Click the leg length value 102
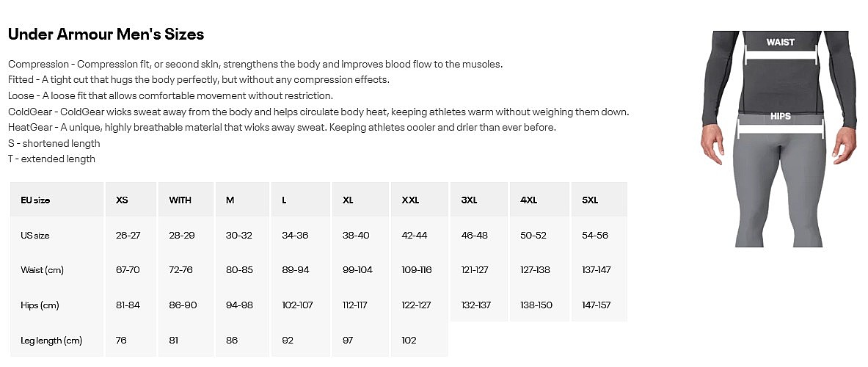Viewport: 868px width, 367px height. point(409,340)
